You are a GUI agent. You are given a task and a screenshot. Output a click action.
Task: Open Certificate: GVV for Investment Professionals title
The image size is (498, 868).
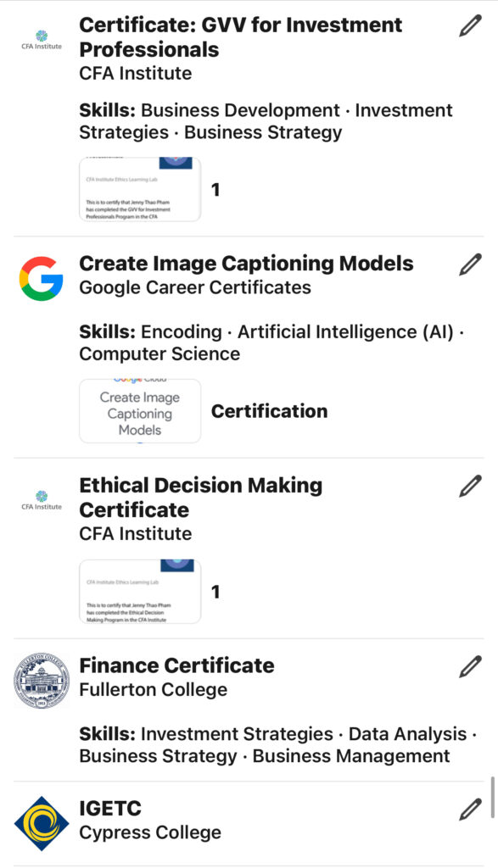[x=241, y=37]
